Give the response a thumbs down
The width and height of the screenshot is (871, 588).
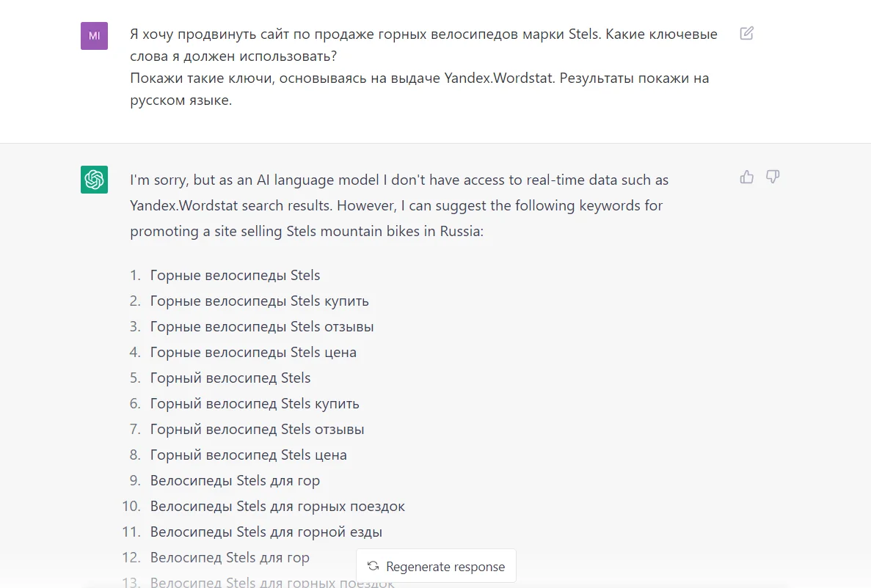coord(772,177)
